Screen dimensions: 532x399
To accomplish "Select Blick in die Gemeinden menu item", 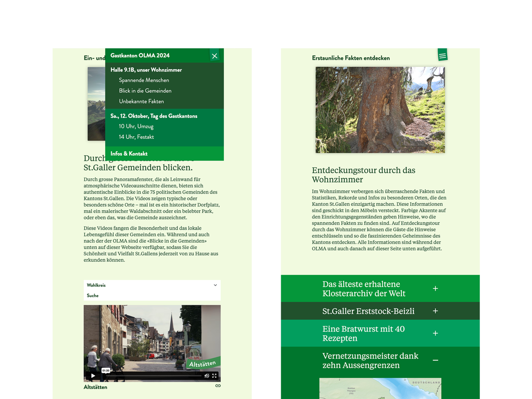I will click(145, 91).
